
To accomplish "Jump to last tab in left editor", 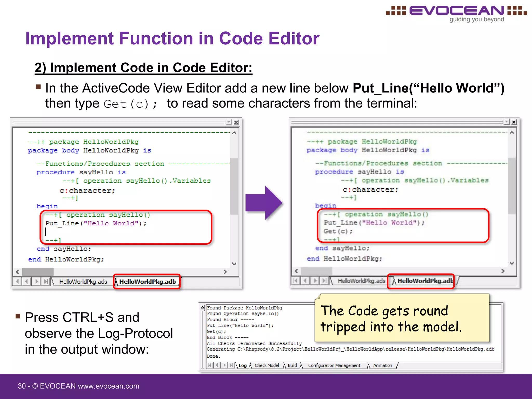I will click(x=46, y=282).
